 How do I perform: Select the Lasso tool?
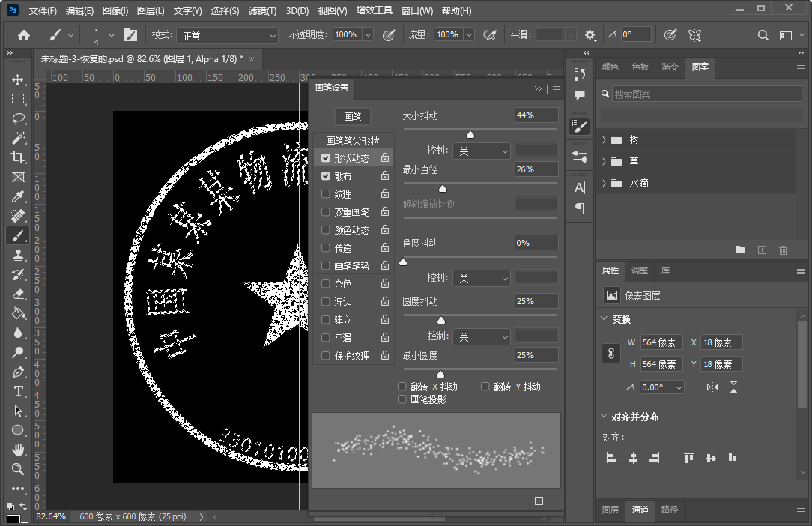(18, 118)
